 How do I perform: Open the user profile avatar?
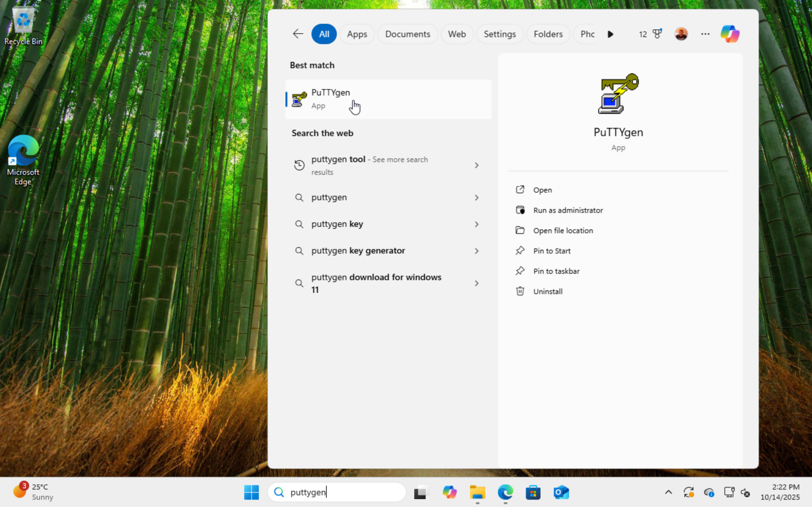(681, 34)
